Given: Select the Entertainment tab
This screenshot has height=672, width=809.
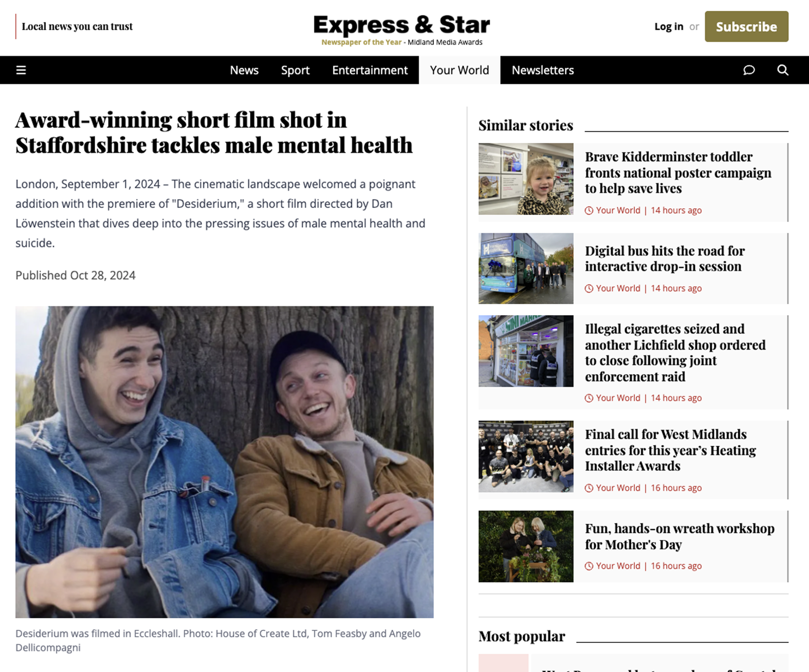Looking at the screenshot, I should point(370,70).
